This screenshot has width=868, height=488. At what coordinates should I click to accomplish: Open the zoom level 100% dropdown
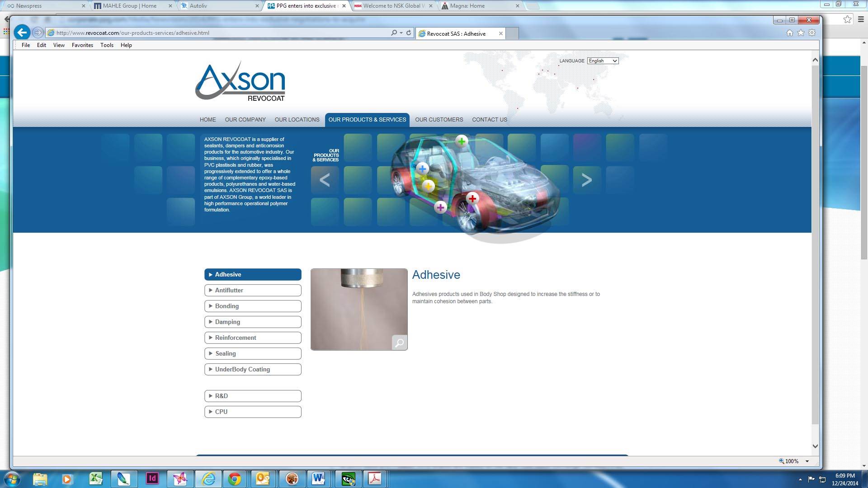pyautogui.click(x=807, y=461)
